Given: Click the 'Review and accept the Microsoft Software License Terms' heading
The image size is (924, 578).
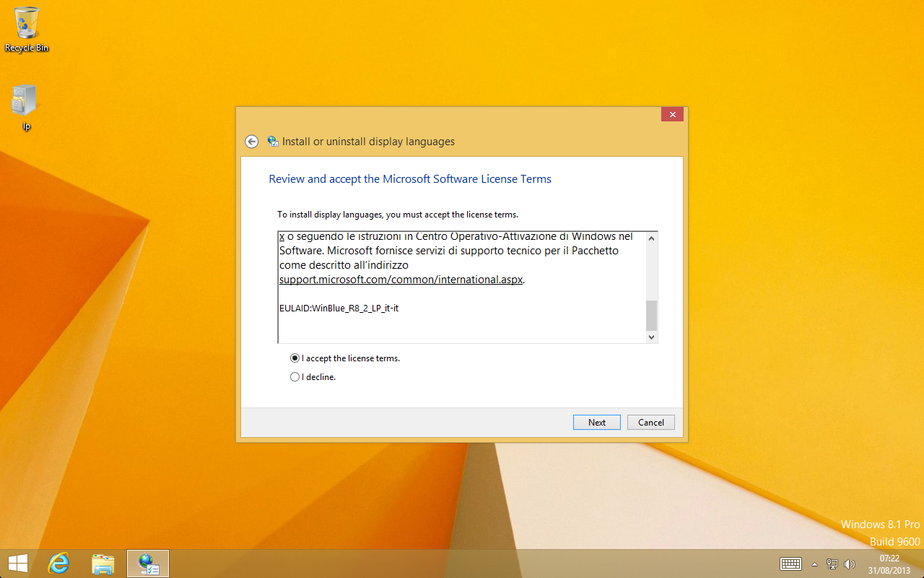Looking at the screenshot, I should (410, 179).
